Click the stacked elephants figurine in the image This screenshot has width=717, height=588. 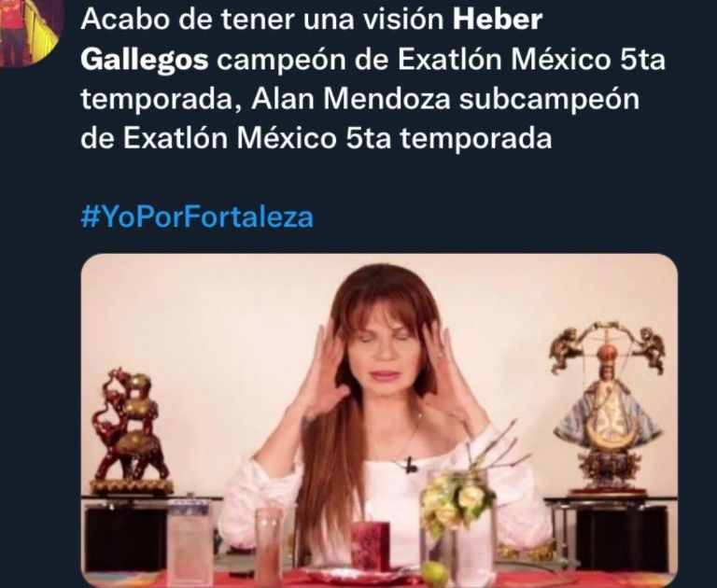tap(132, 429)
